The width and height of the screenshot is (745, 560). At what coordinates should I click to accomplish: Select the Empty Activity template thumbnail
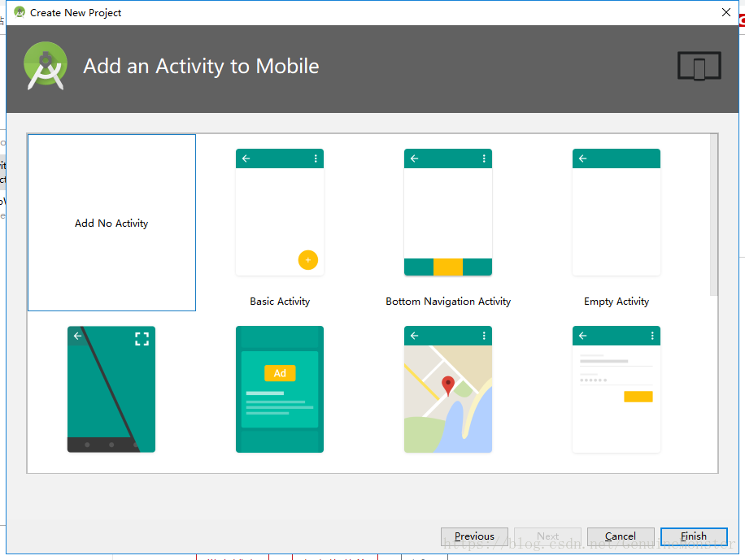(x=616, y=212)
